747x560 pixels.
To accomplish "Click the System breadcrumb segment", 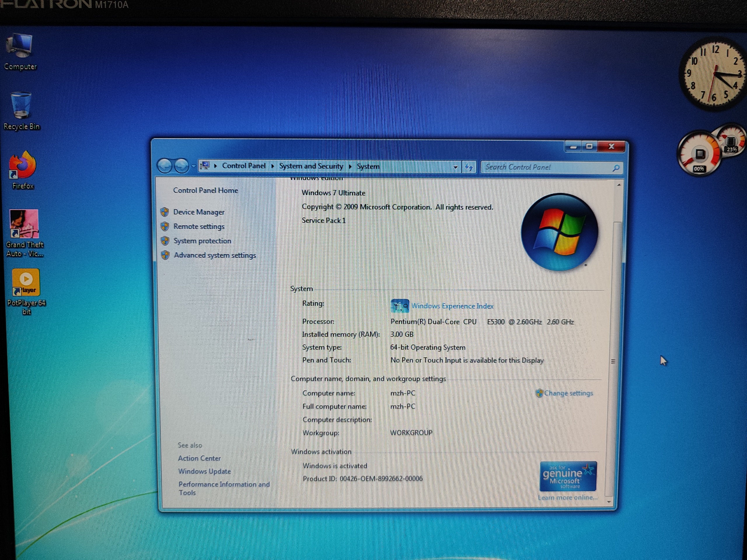I will pos(368,167).
